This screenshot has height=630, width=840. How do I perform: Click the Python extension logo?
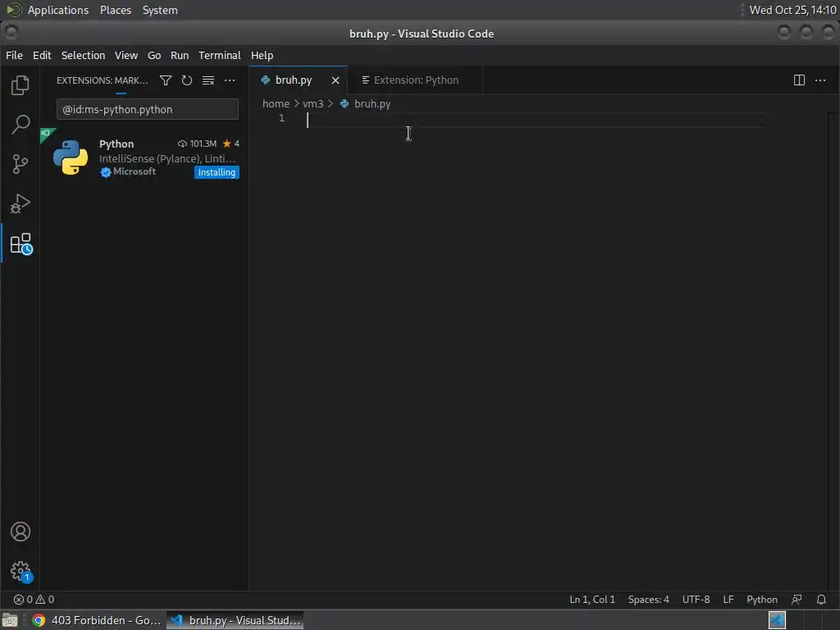coord(71,157)
